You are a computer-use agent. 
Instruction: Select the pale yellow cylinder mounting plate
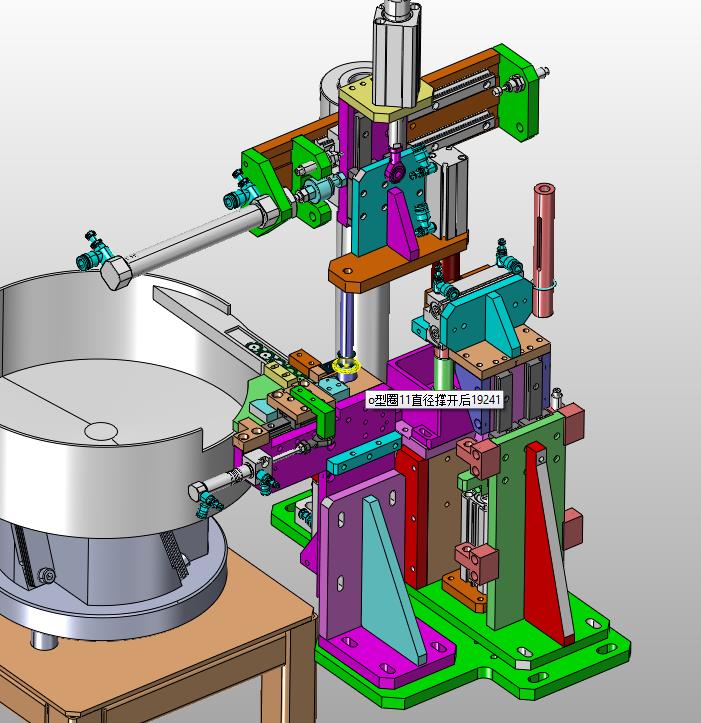tap(386, 101)
